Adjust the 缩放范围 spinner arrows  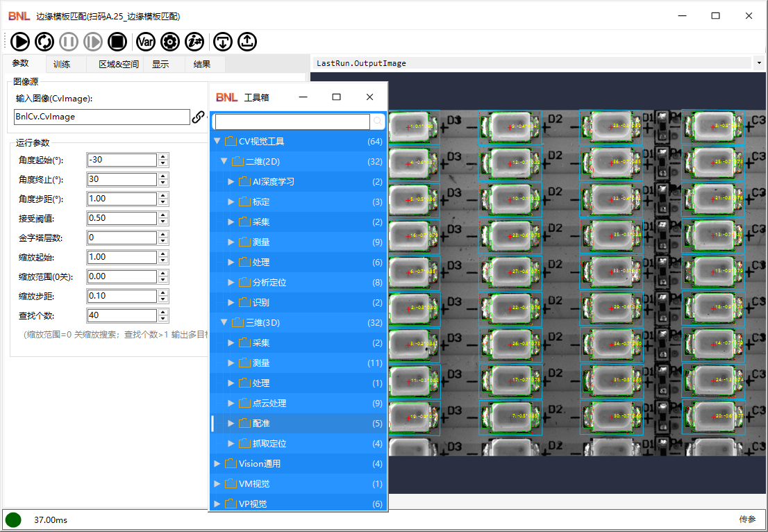(x=164, y=277)
